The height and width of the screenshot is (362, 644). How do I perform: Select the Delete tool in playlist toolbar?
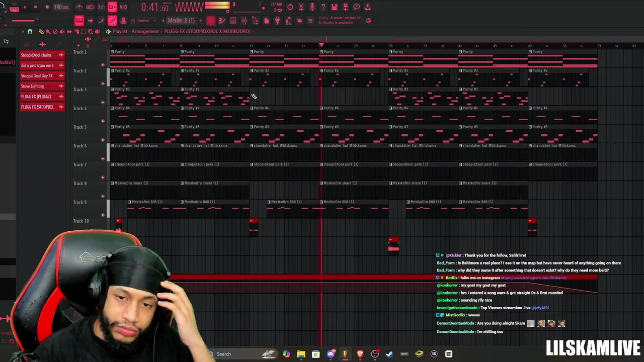click(x=55, y=31)
